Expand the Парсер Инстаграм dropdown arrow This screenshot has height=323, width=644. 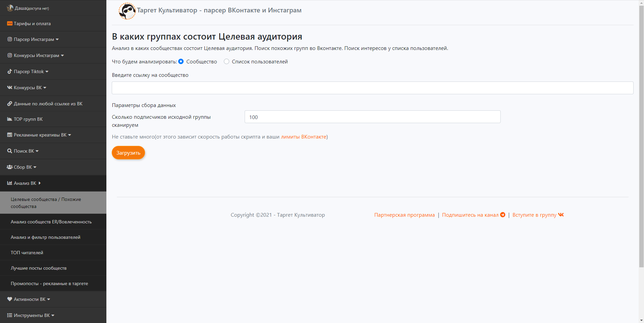coord(57,40)
